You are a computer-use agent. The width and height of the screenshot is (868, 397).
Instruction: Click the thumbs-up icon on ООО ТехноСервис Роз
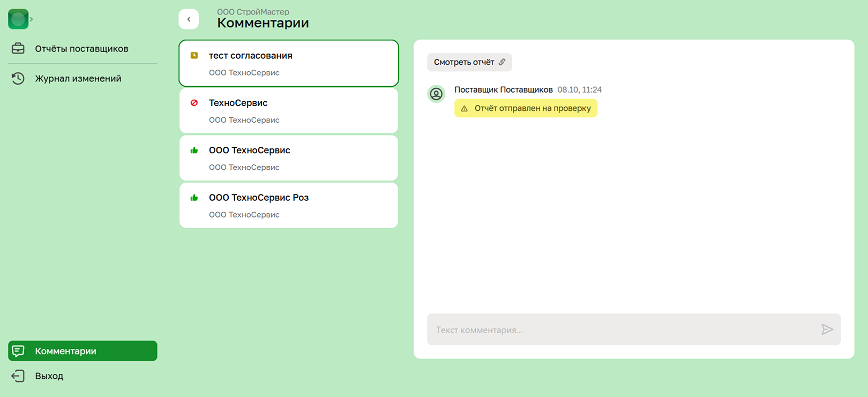tap(194, 198)
